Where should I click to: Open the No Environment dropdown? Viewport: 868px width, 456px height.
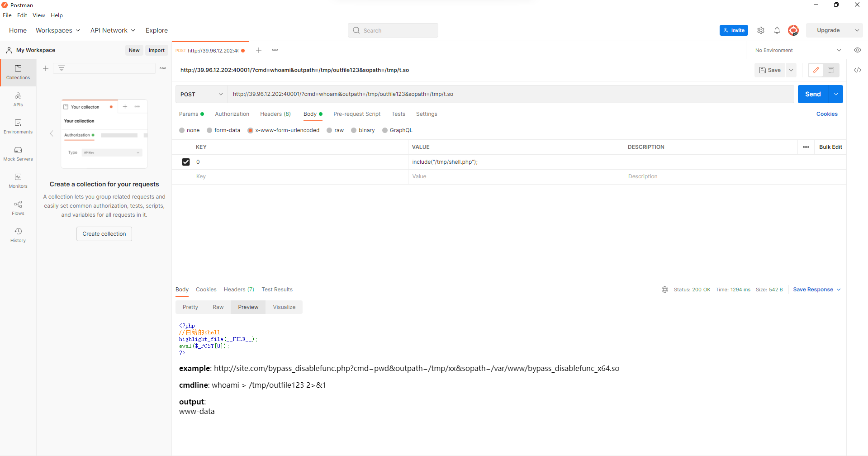pyautogui.click(x=798, y=50)
